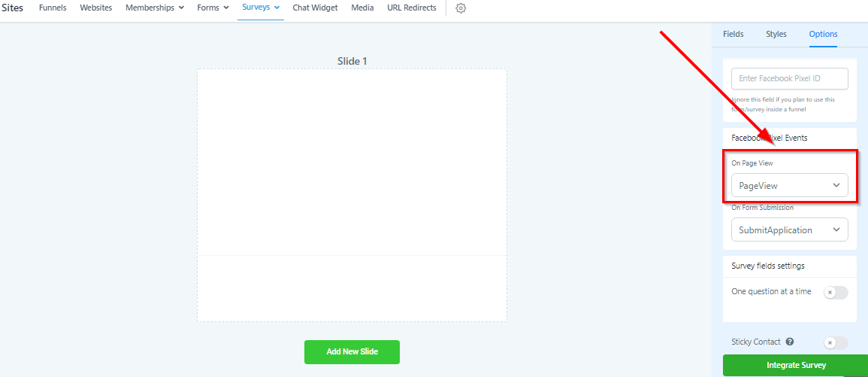
Task: Click Add New Slide button
Action: 352,352
